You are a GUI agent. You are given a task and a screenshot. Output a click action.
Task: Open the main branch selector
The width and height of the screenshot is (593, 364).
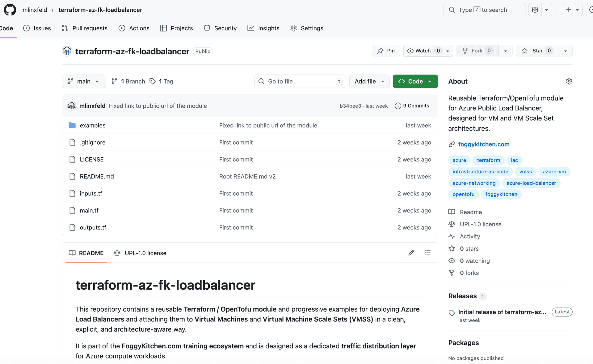(84, 81)
